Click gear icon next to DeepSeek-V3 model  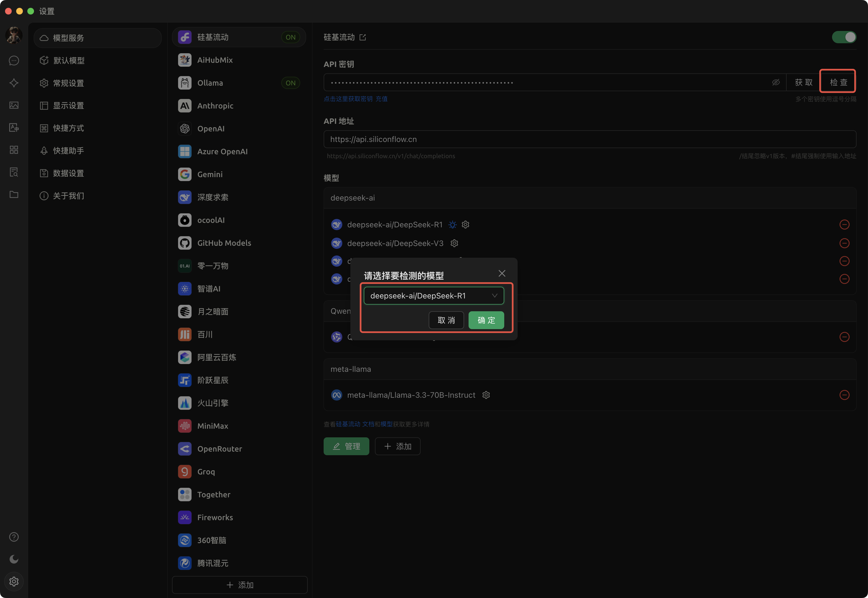pyautogui.click(x=454, y=243)
